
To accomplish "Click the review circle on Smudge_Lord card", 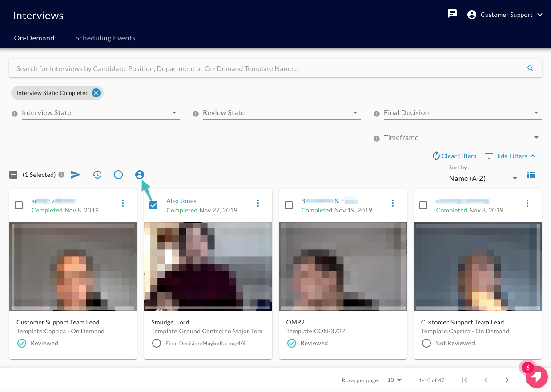I will click(156, 343).
